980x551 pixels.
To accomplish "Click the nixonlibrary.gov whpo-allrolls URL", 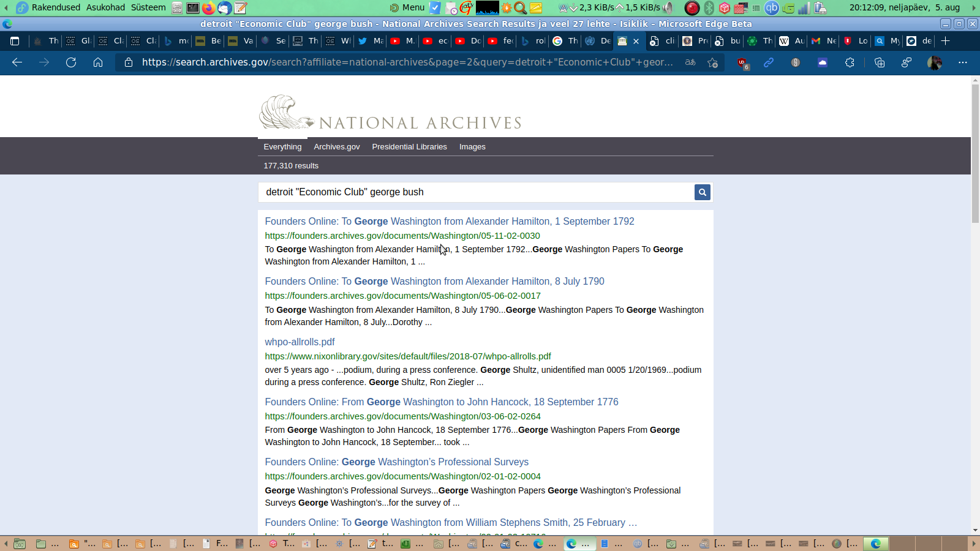I will [408, 356].
